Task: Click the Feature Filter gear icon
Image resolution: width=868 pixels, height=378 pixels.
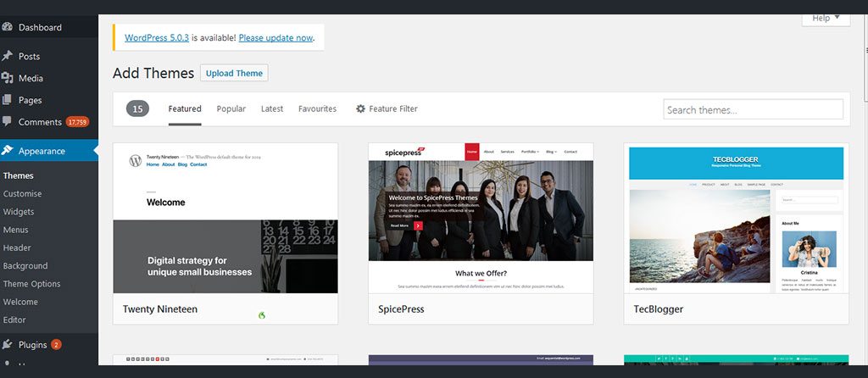Action: tap(360, 109)
